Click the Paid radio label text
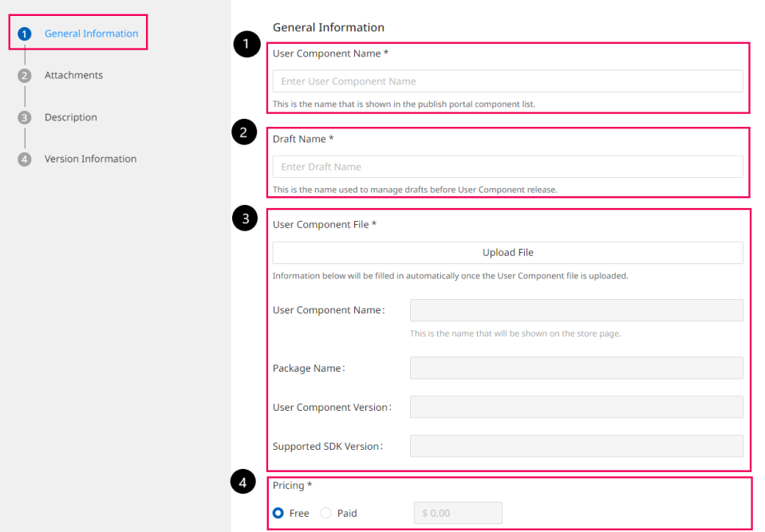The image size is (765, 532). [x=347, y=513]
